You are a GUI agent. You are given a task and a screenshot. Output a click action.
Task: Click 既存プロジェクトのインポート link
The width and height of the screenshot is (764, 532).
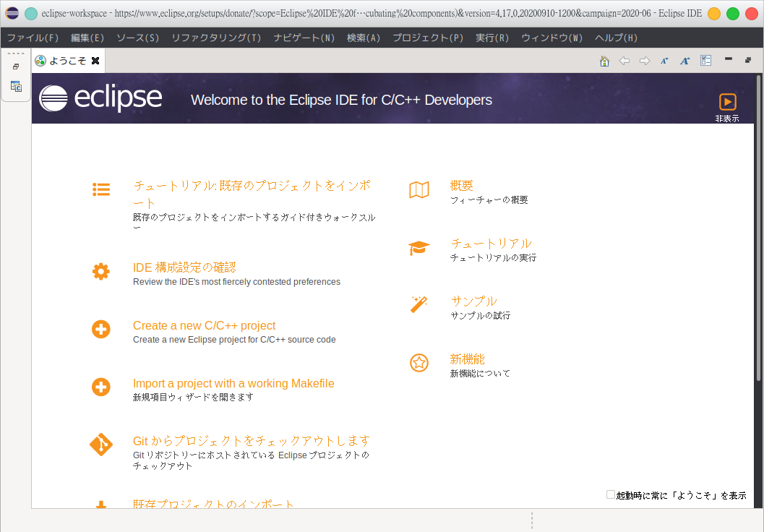(213, 503)
